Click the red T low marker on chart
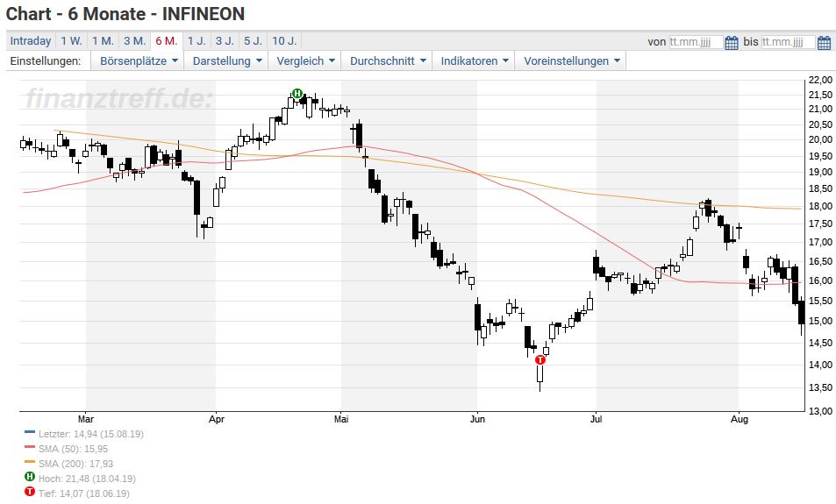 click(540, 360)
